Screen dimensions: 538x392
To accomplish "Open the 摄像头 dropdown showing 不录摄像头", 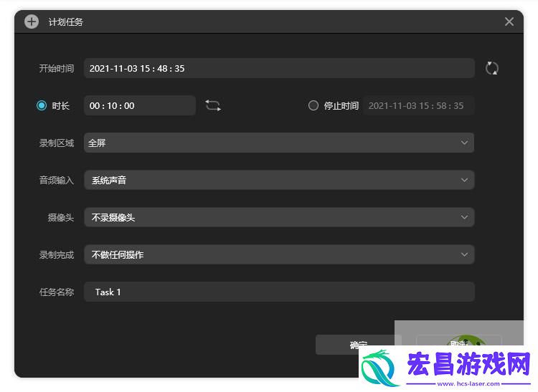I will tap(279, 217).
